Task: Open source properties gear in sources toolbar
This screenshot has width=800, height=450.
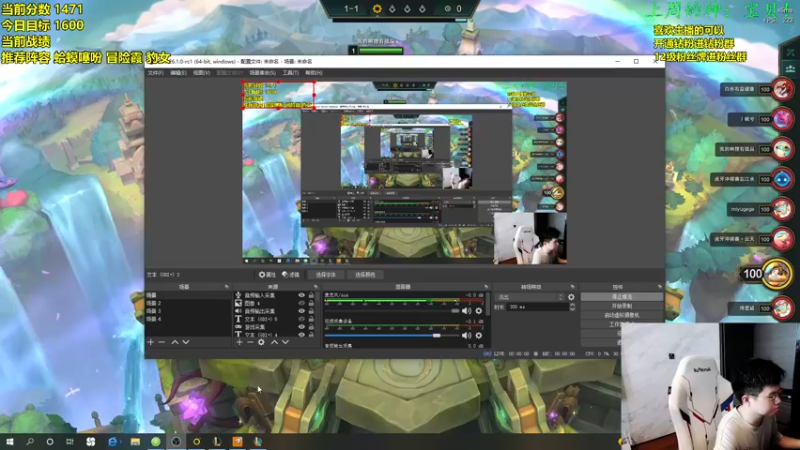Action: click(261, 342)
